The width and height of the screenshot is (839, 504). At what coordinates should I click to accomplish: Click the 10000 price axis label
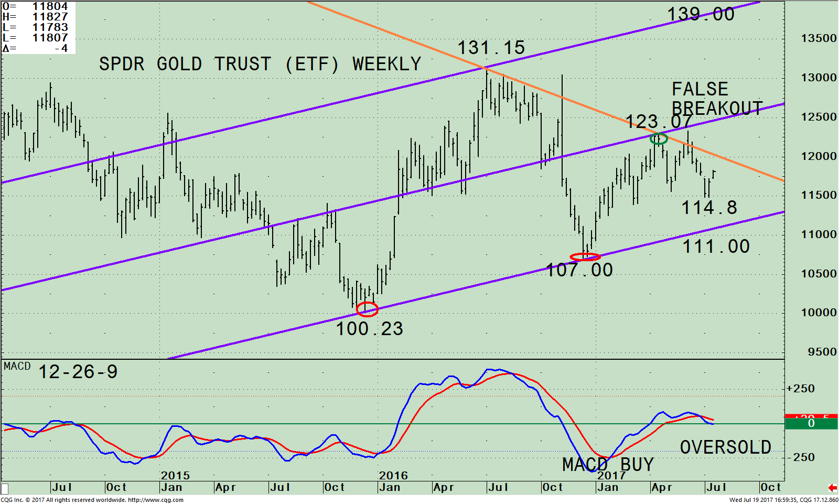(x=819, y=313)
